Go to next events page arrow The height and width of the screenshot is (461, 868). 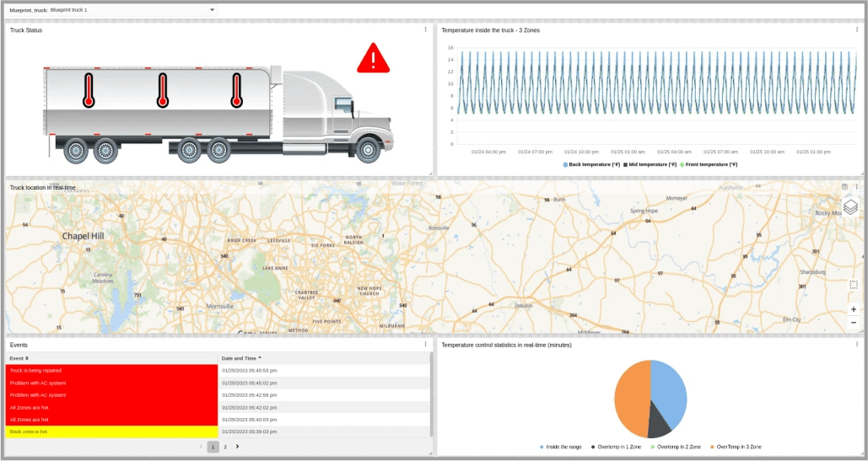(x=238, y=446)
